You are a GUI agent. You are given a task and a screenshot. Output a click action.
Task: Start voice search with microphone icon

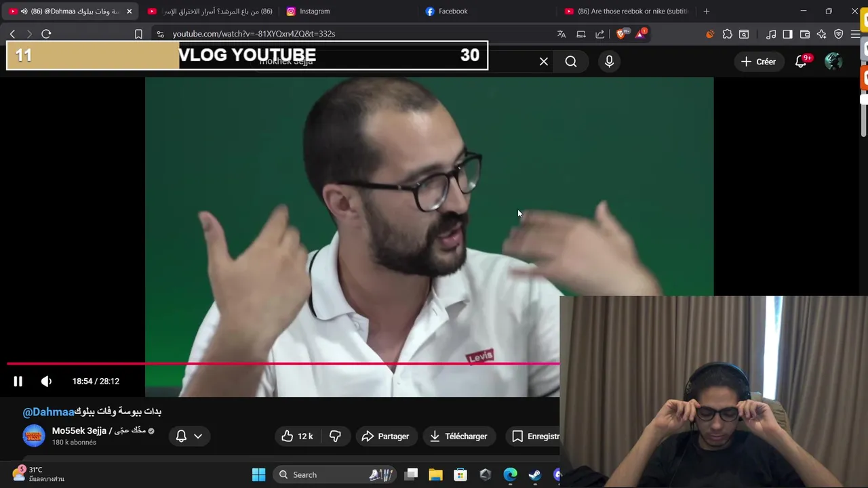coord(609,62)
